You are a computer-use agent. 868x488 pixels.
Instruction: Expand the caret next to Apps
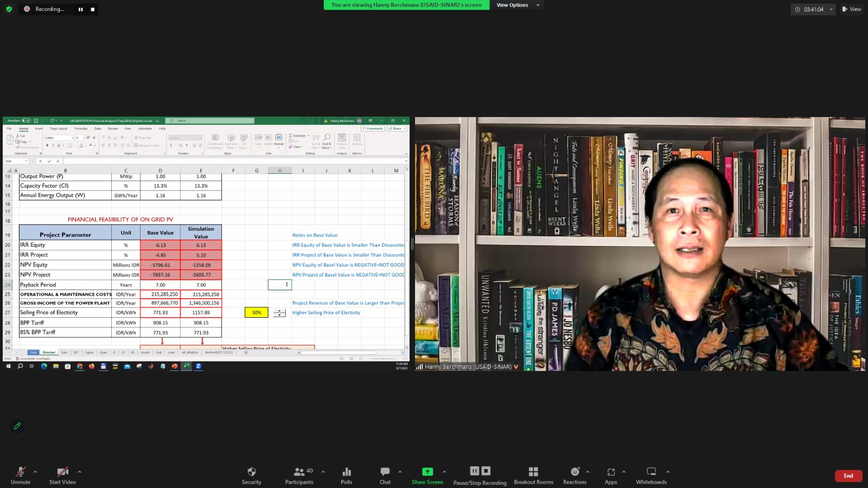(624, 472)
